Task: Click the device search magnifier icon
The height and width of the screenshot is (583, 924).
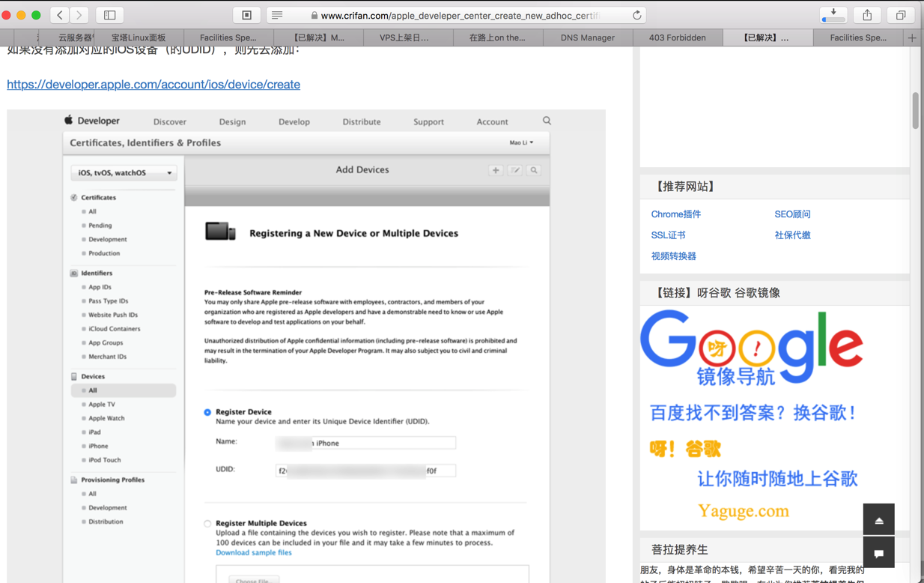Action: pos(534,170)
